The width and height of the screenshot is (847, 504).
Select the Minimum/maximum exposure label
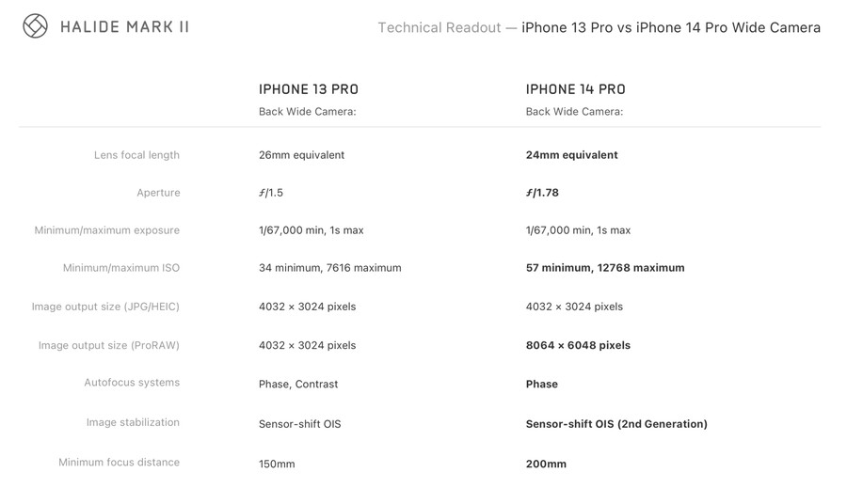[x=107, y=230]
